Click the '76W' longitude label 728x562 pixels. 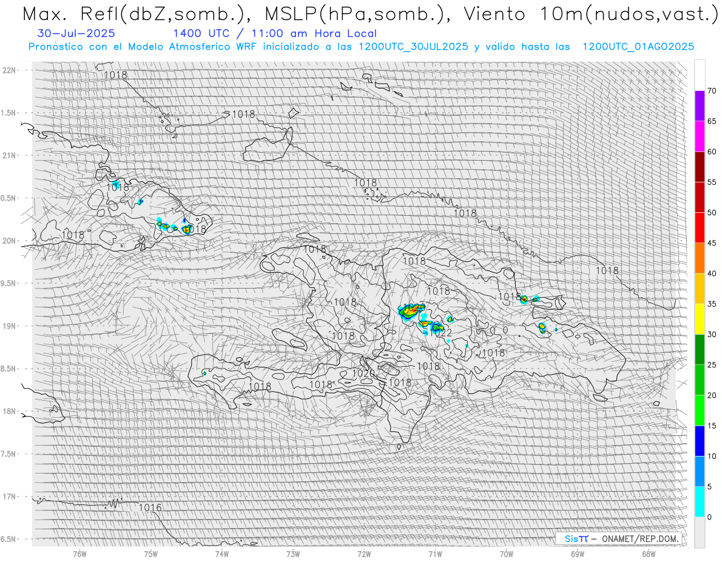(79, 554)
